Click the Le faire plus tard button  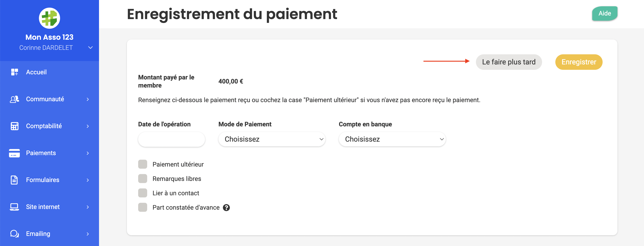point(509,62)
